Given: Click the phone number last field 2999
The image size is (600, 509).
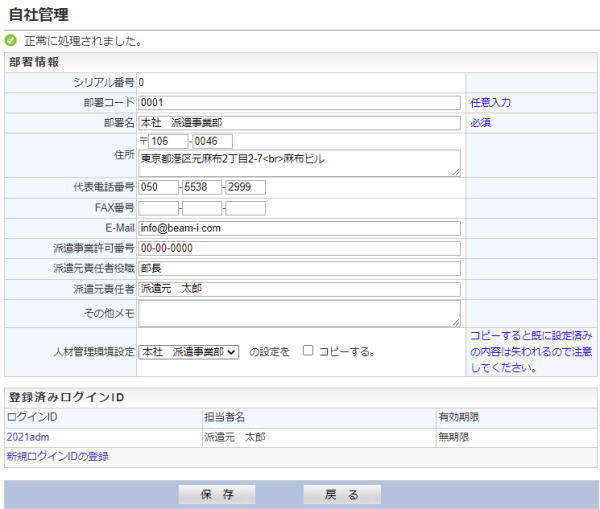Looking at the screenshot, I should 245,187.
